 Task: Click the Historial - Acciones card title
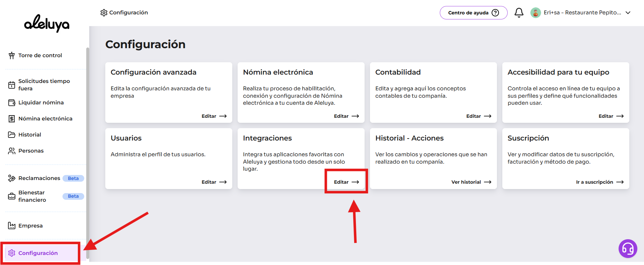(x=409, y=138)
